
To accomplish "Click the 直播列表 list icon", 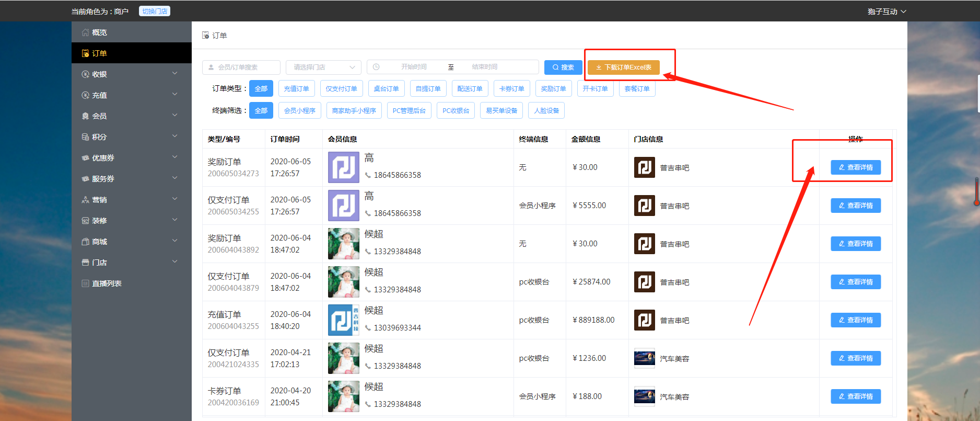I will point(85,283).
